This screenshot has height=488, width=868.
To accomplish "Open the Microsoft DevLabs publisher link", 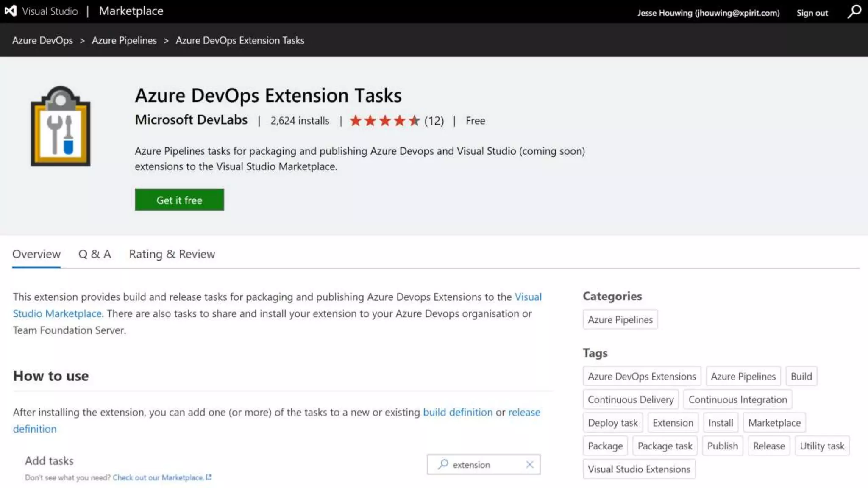I will tap(191, 120).
